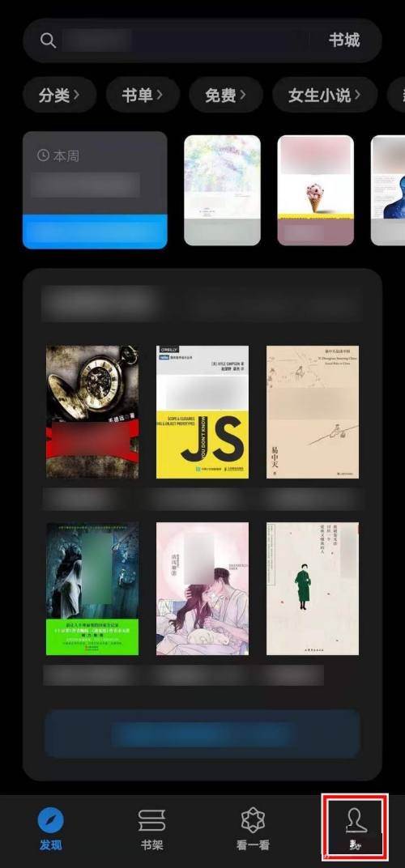
Task: Tap the search magnifier icon
Action: [49, 41]
